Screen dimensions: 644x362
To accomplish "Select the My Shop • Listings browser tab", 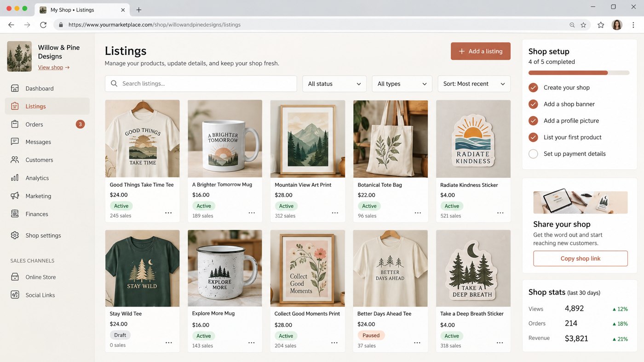I will coord(81,10).
